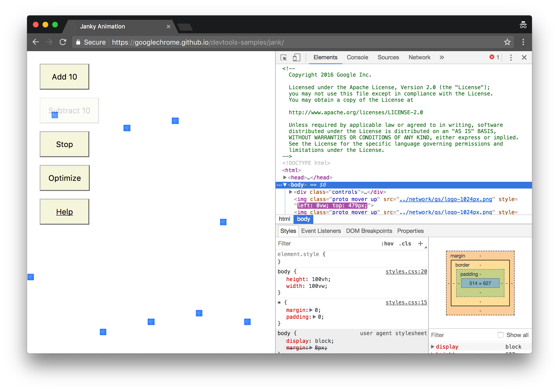Viewport: 559px width, 392px height.
Task: Select the DOCTYPE html line
Action: click(306, 163)
